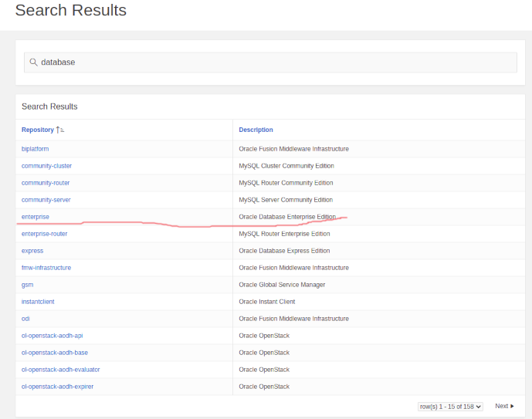532x419 pixels.
Task: Open the ol-openstack-aodh-expirer repository
Action: pos(57,387)
